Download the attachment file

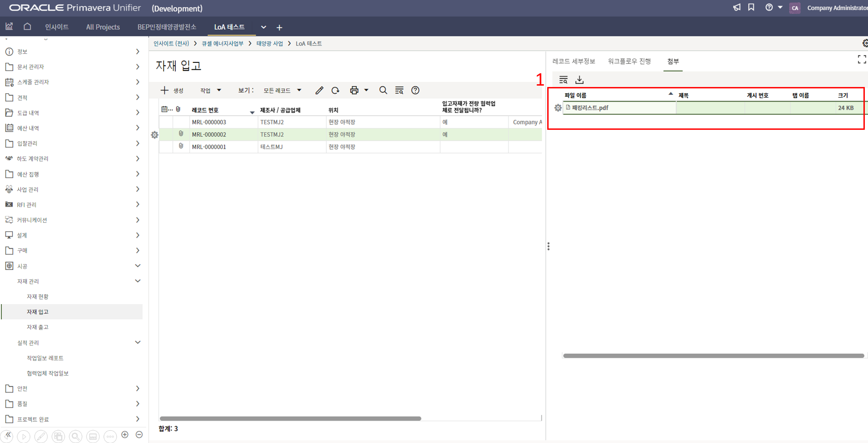579,80
